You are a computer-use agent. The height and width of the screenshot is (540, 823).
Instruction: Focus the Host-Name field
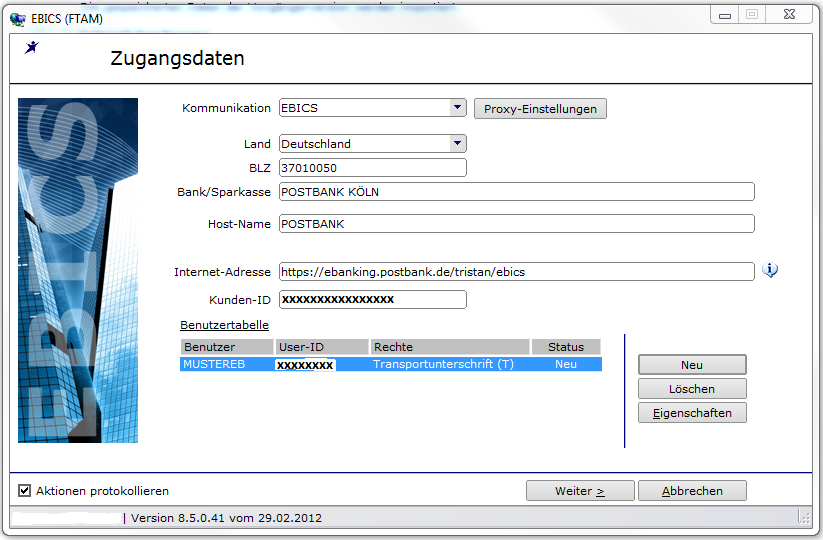(x=516, y=224)
